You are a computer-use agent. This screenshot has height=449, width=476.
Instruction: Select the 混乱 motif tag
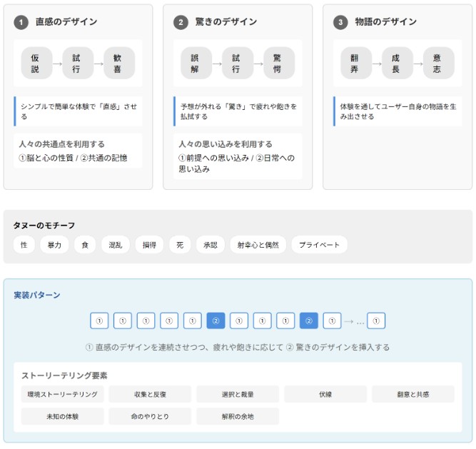[x=115, y=245]
